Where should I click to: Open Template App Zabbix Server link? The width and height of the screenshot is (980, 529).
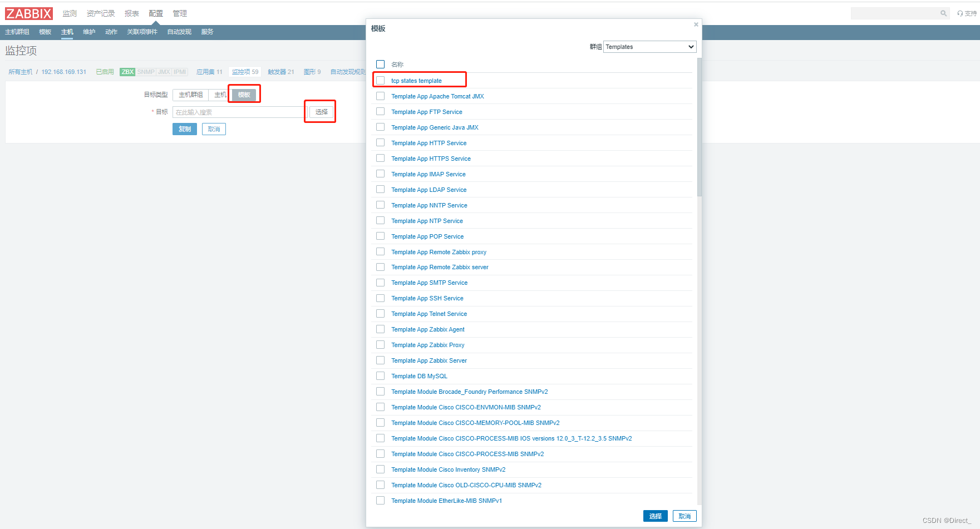[429, 360]
